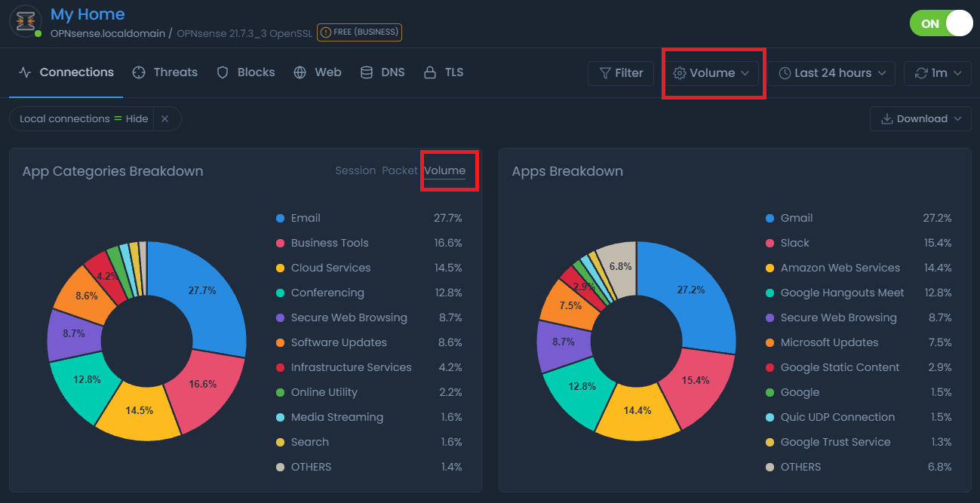This screenshot has width=980, height=503.
Task: Expand the 1m refresh interval dropdown
Action: tap(938, 73)
